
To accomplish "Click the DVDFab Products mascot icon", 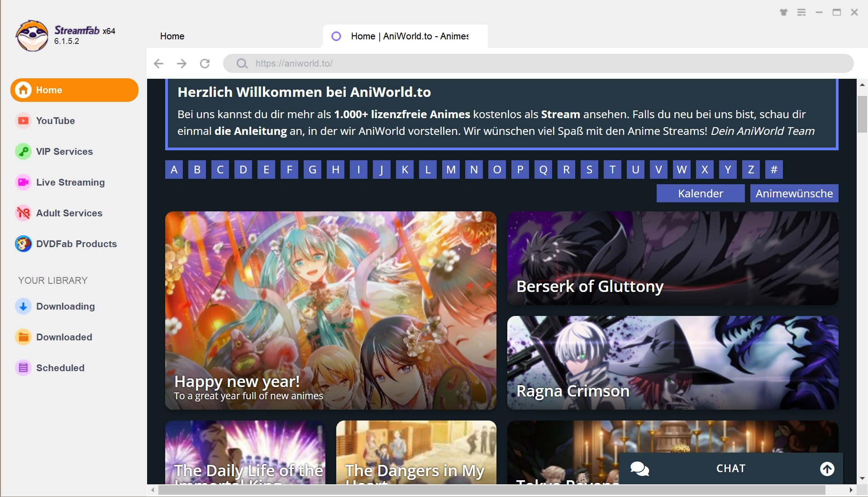I will 23,244.
